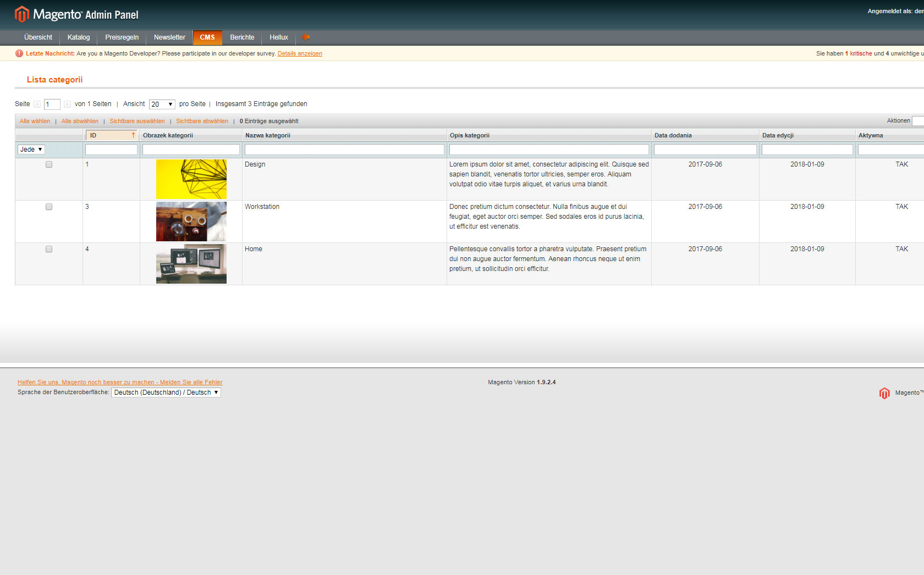Open the Katalog menu
924x575 pixels.
[x=79, y=37]
